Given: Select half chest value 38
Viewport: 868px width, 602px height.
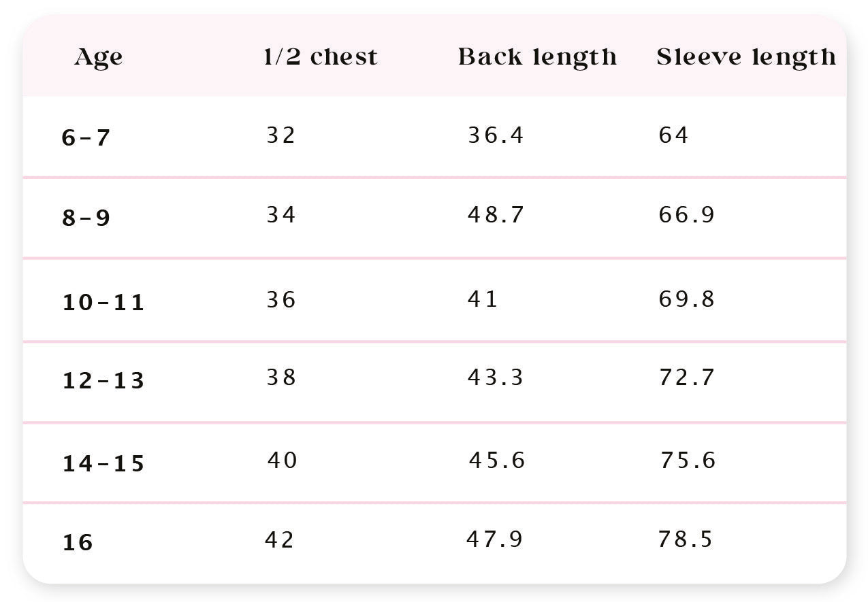Looking at the screenshot, I should pos(280,377).
